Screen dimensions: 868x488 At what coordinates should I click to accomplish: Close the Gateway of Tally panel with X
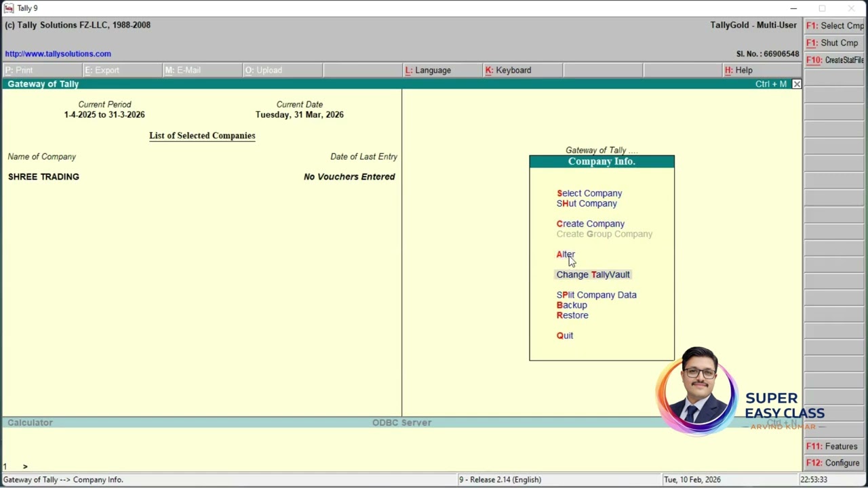[797, 84]
